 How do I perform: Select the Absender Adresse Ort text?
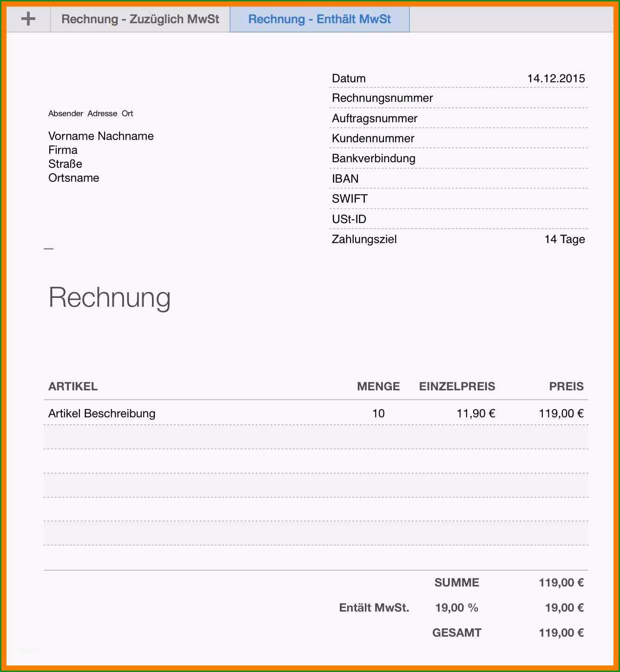91,113
